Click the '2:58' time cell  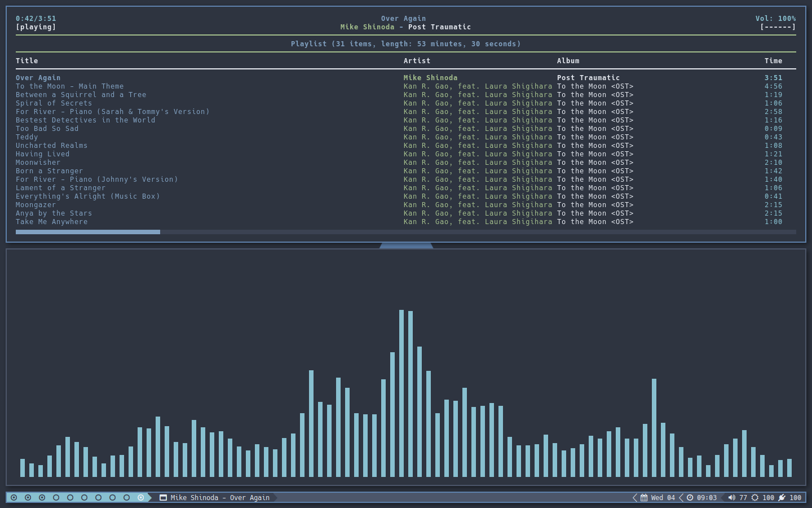click(x=774, y=112)
